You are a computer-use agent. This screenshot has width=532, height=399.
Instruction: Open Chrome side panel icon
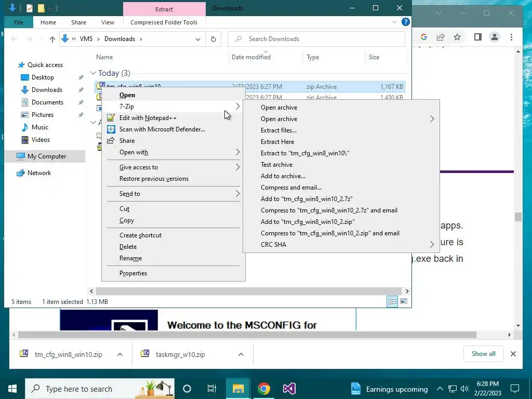pyautogui.click(x=478, y=37)
